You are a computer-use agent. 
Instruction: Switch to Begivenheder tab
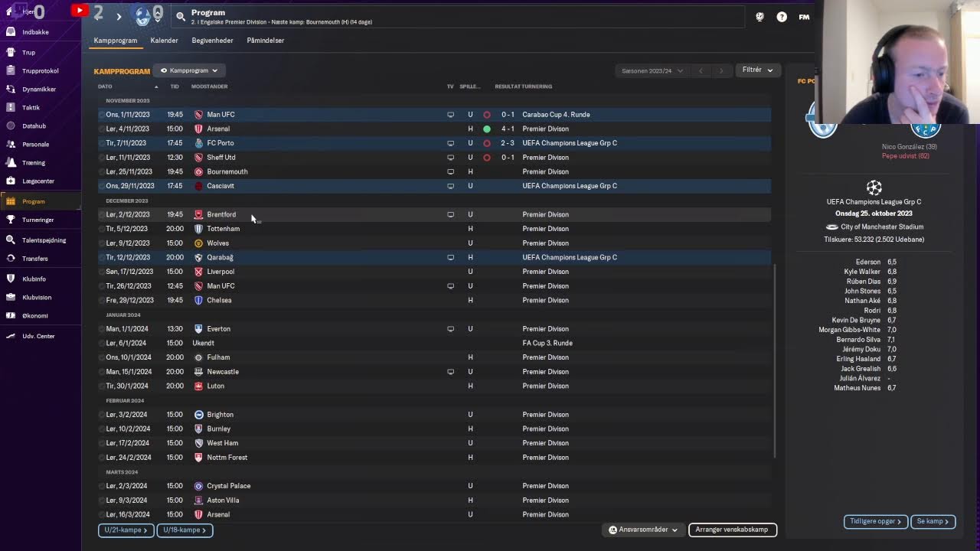click(212, 41)
